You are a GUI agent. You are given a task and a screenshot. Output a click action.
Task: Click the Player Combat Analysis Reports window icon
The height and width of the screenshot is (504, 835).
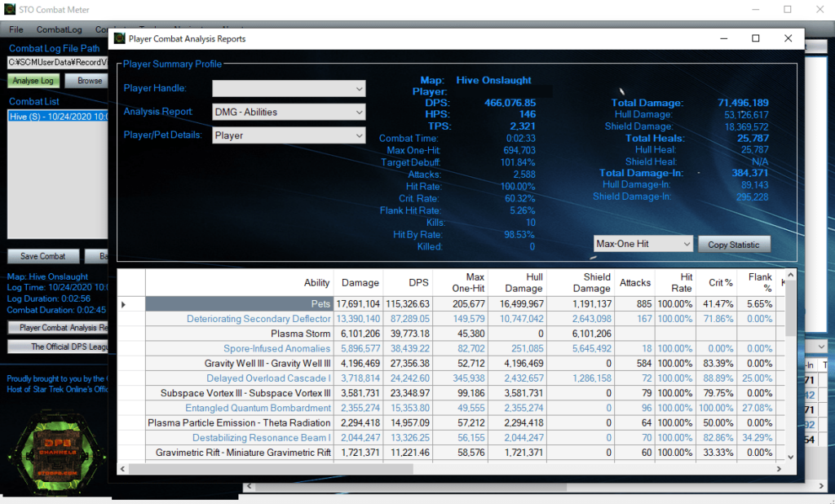coord(119,38)
